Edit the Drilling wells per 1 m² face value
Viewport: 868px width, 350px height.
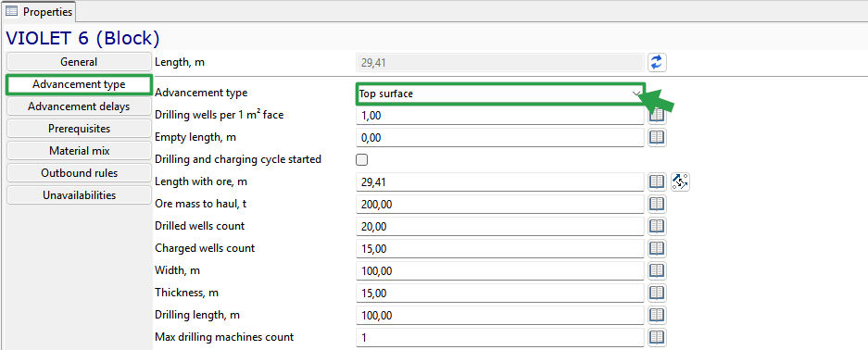(x=500, y=116)
